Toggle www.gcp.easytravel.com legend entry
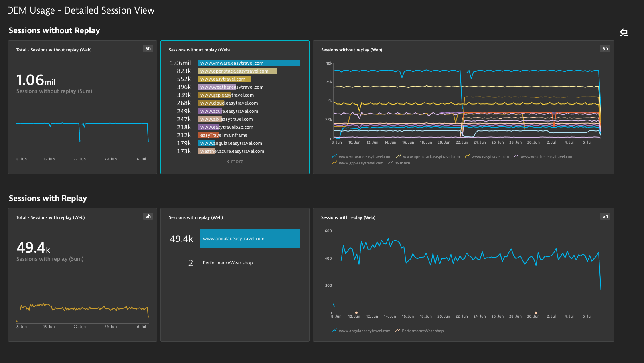Image resolution: width=644 pixels, height=363 pixels. [x=358, y=163]
